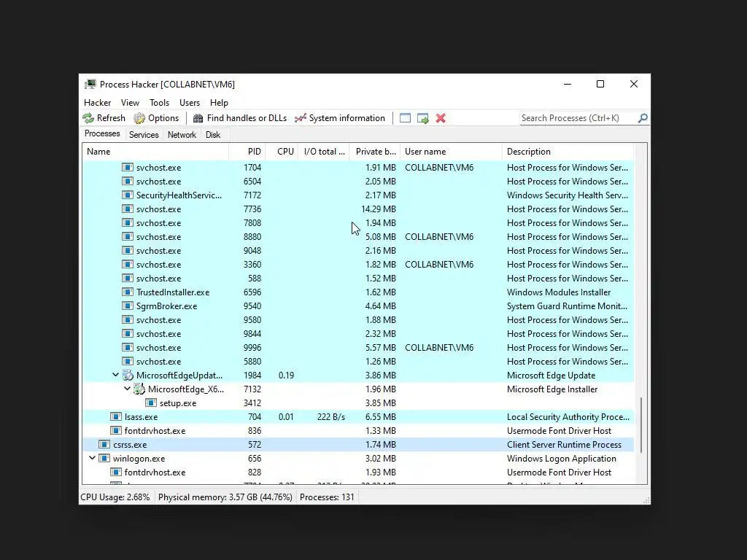Click icon of svchost.exe PID 7736
The width and height of the screenshot is (747, 560).
click(x=127, y=209)
